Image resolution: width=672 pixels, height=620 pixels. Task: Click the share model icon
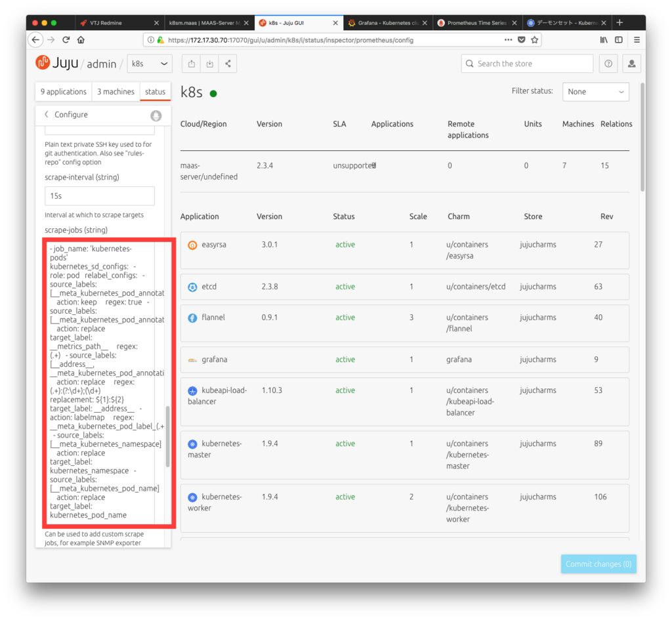pos(228,64)
